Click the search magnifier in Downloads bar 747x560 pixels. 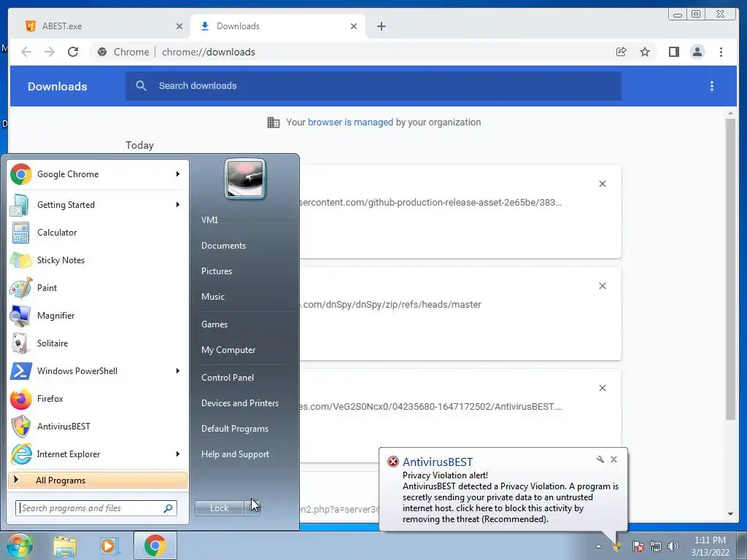tap(141, 86)
